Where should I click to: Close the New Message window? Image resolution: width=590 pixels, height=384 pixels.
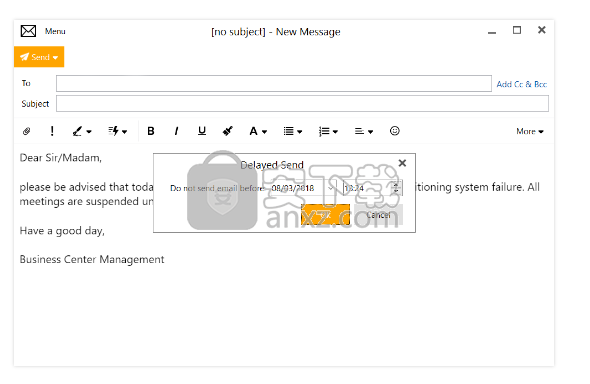[x=541, y=30]
